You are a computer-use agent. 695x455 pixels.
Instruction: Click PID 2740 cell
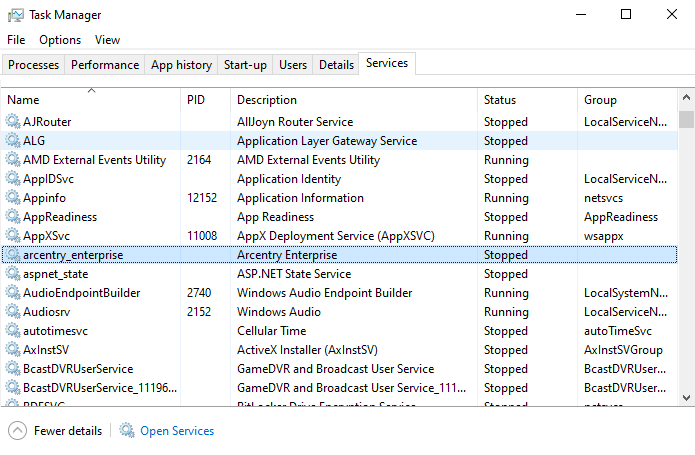[199, 293]
